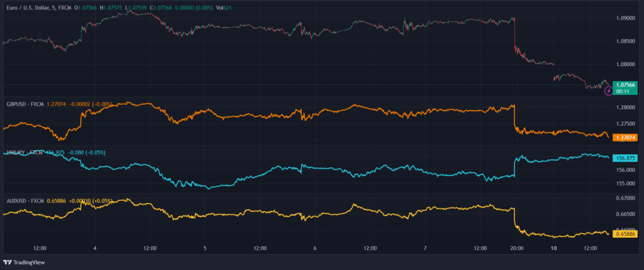Click the 20:00 time axis label
The height and width of the screenshot is (270, 644).
click(517, 248)
